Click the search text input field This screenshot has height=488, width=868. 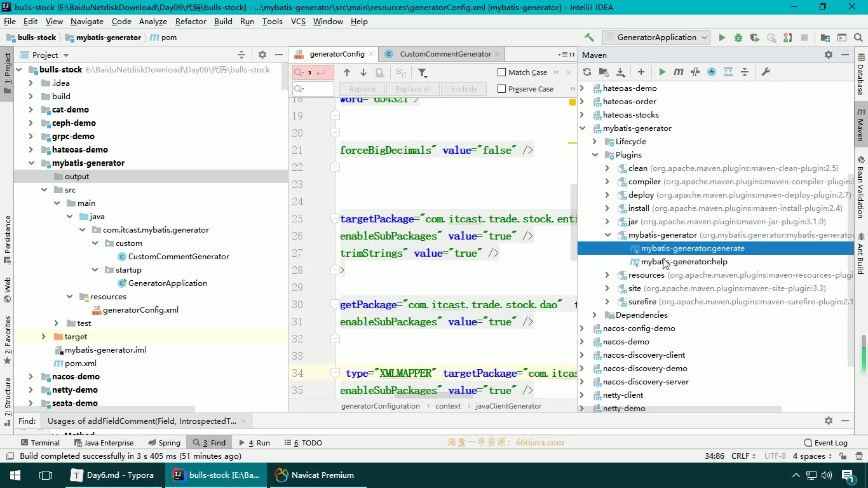click(313, 72)
